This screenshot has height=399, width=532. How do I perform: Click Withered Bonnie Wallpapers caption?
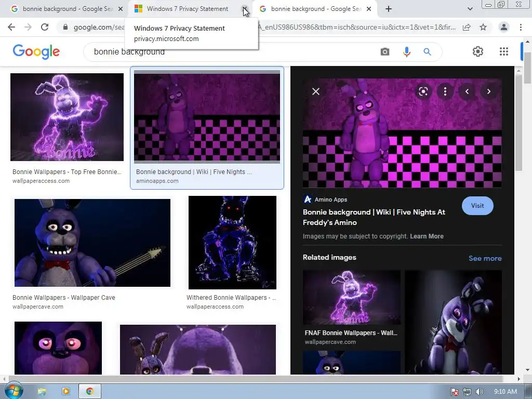(231, 298)
